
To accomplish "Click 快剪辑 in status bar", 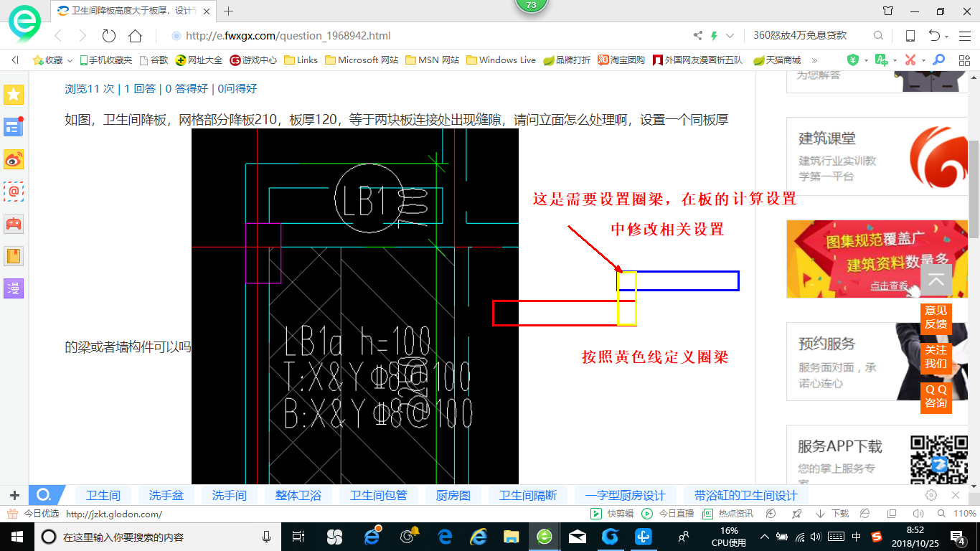I will (x=612, y=514).
